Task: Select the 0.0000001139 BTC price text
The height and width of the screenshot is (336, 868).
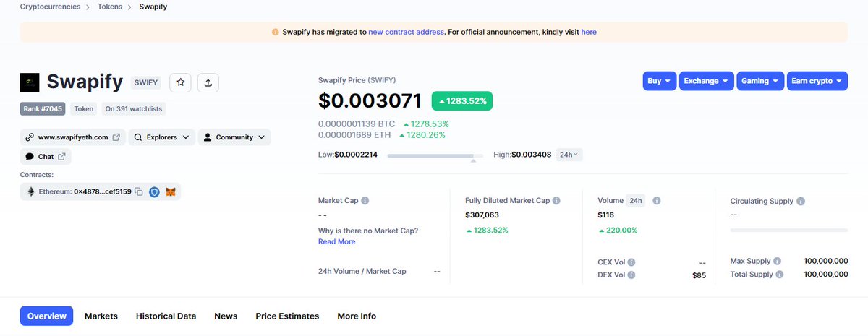Action: (x=357, y=124)
